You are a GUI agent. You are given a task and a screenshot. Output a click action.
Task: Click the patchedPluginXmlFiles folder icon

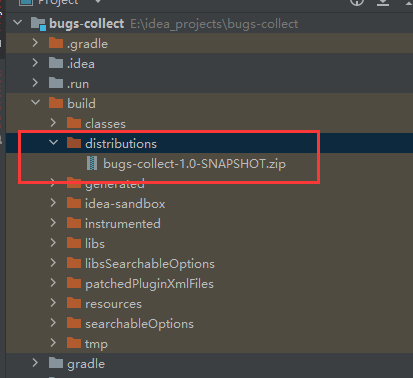pyautogui.click(x=74, y=283)
